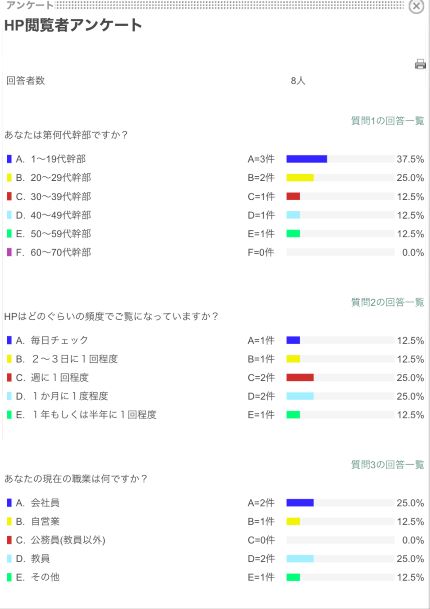Click the HP閲覧者アンケート title
Viewport: 430px width, 609px height.
73,26
